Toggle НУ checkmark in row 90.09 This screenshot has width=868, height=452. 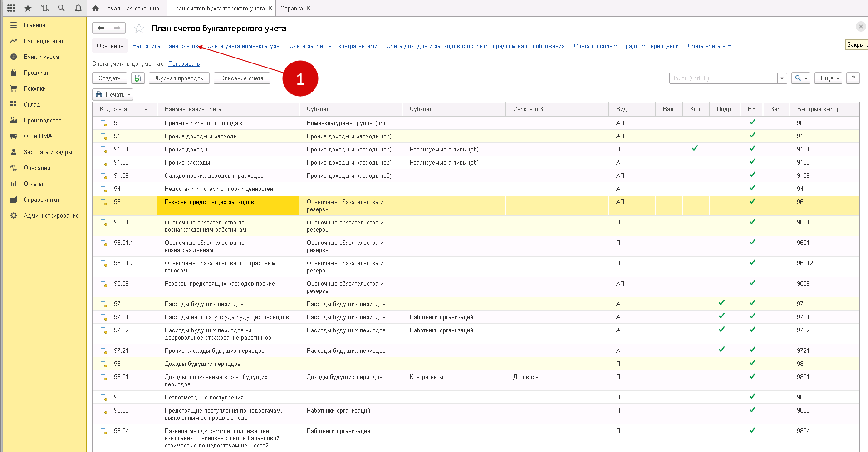coord(752,122)
